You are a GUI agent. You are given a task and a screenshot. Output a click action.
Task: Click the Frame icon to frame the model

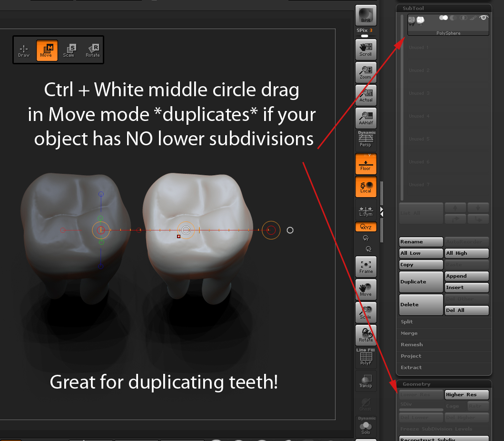(365, 266)
